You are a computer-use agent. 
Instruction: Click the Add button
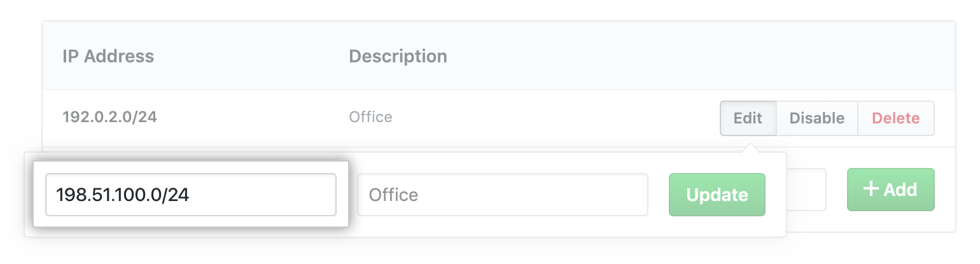(890, 189)
